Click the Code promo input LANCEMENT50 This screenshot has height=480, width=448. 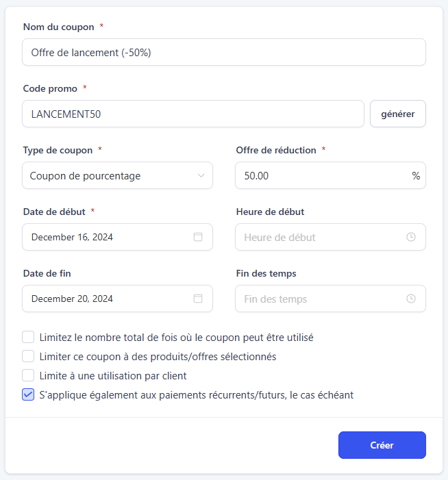click(x=193, y=114)
